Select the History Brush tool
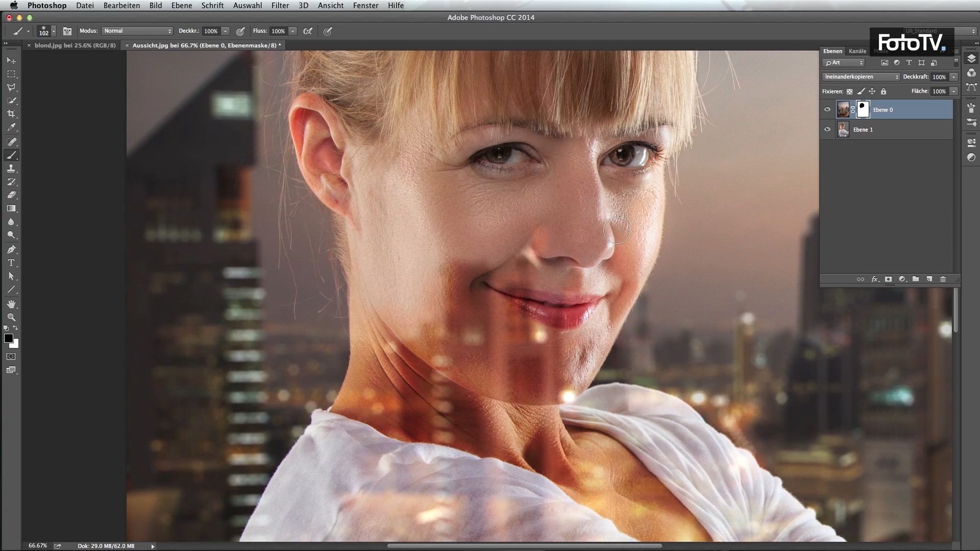The width and height of the screenshot is (980, 551). [x=11, y=182]
